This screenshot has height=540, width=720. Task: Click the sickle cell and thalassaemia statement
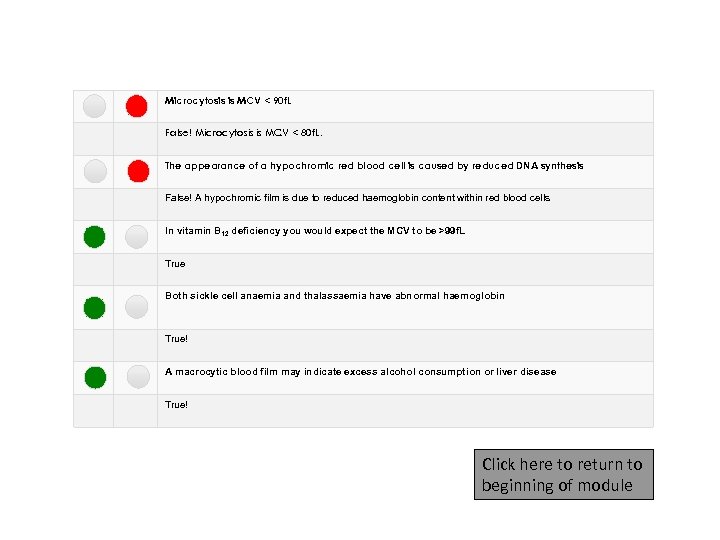click(x=335, y=296)
